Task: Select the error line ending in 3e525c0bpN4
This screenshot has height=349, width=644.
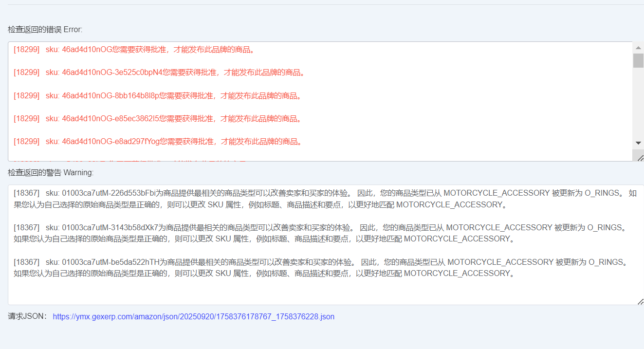Action: point(159,73)
